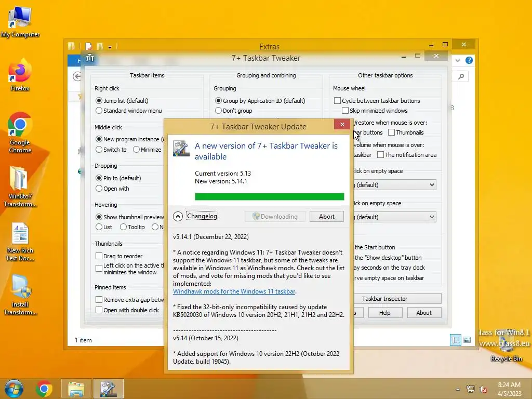Select Don't group option
The width and height of the screenshot is (532, 399).
218,111
